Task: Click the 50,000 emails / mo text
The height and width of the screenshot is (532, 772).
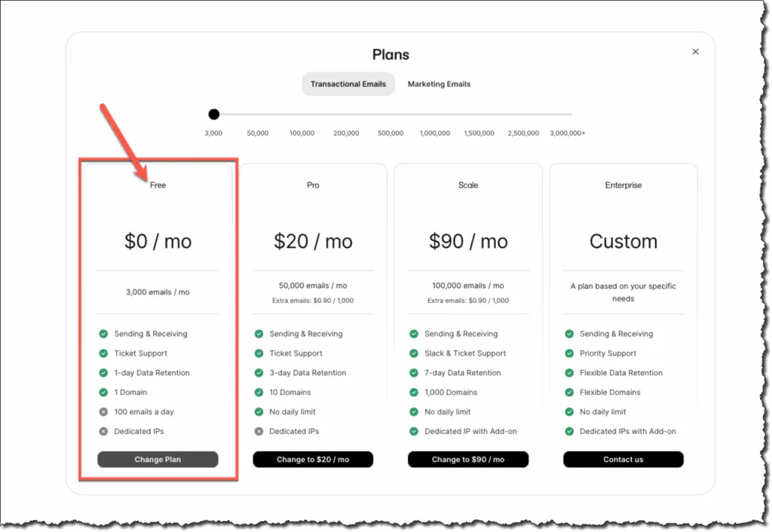Action: 313,286
